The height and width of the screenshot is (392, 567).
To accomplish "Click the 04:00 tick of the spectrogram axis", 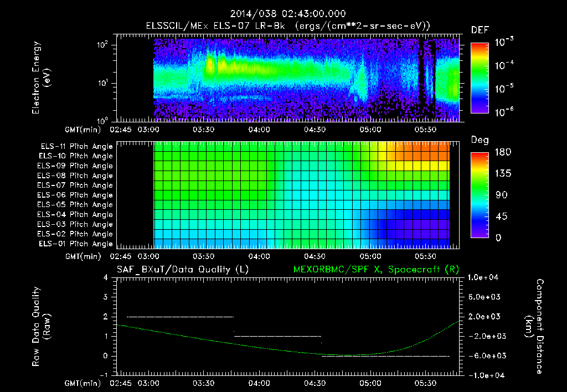I will pyautogui.click(x=259, y=130).
